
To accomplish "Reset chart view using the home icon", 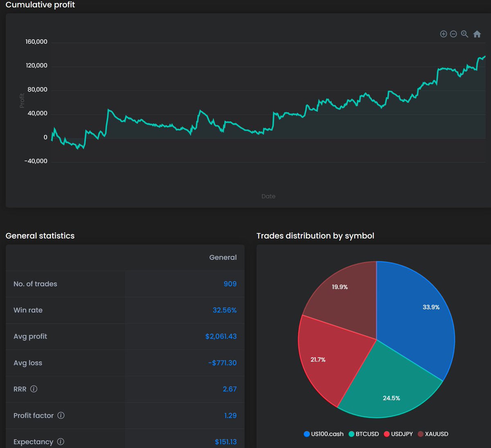I will [x=477, y=34].
